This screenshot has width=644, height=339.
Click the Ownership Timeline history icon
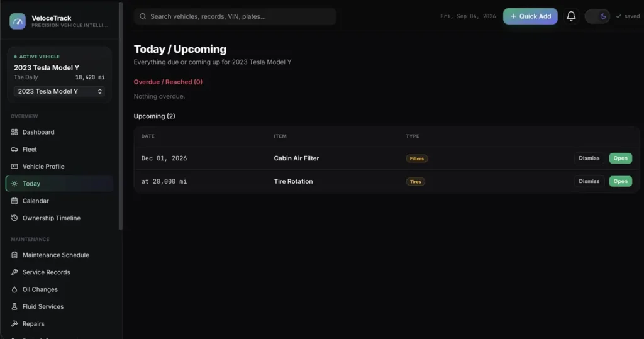(x=14, y=218)
